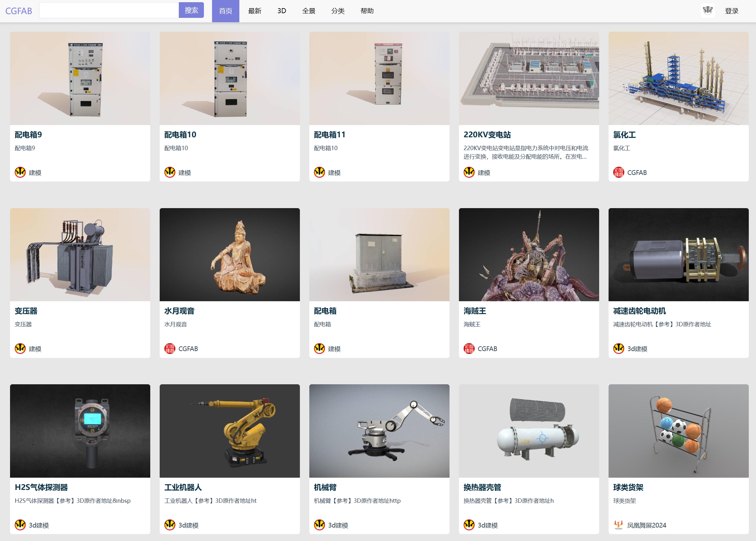Click the 建模 author avatar under 配电箱9

(20, 172)
